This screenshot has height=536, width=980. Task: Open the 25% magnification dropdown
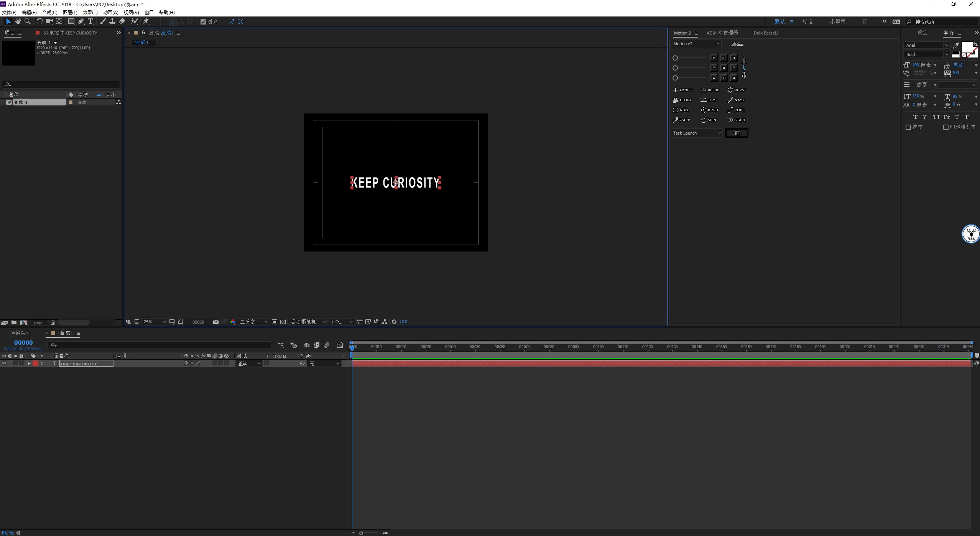(x=154, y=322)
